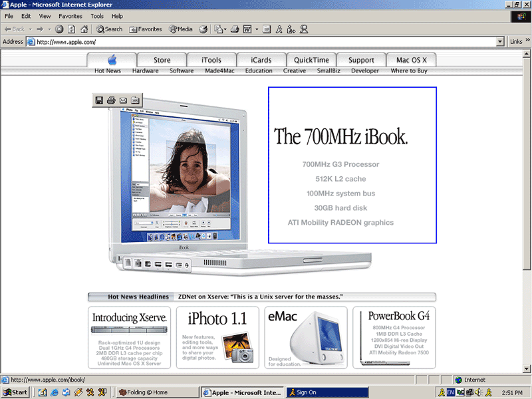Open the File menu
Screen dimensions: 532x399
pyautogui.click(x=9, y=16)
